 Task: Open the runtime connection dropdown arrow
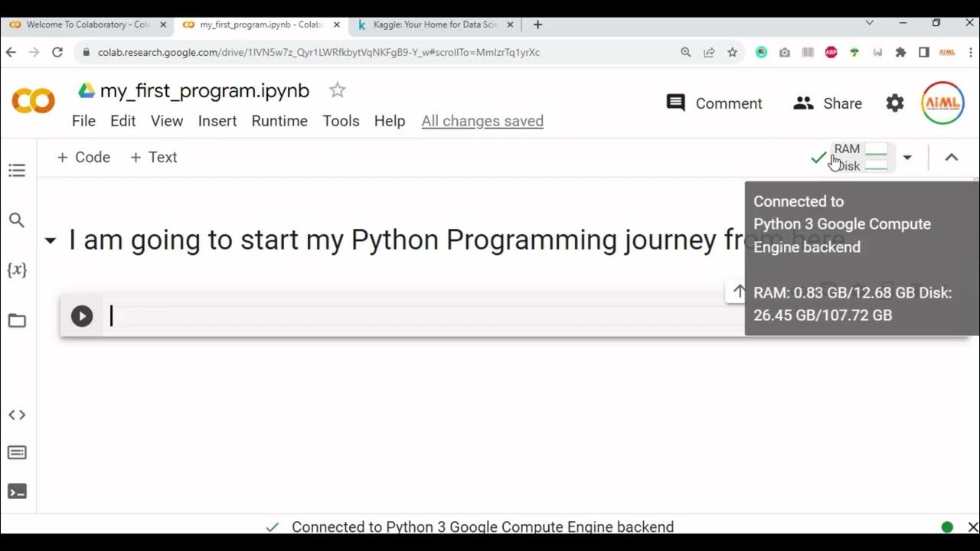pyautogui.click(x=907, y=158)
